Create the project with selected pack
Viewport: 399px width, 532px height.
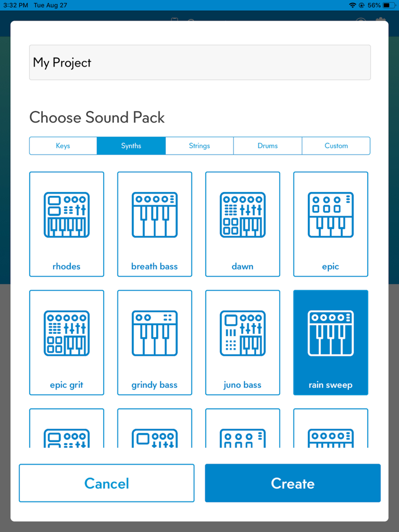click(x=293, y=483)
